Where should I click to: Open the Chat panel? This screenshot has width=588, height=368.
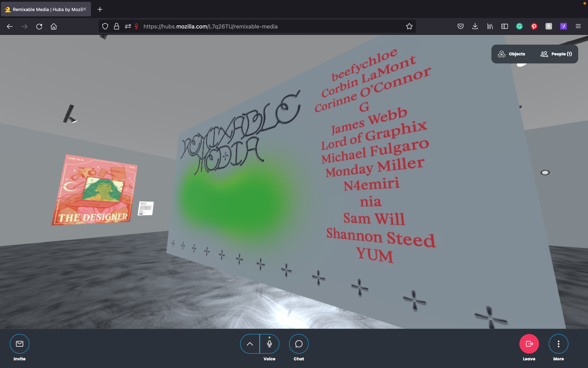coord(299,344)
